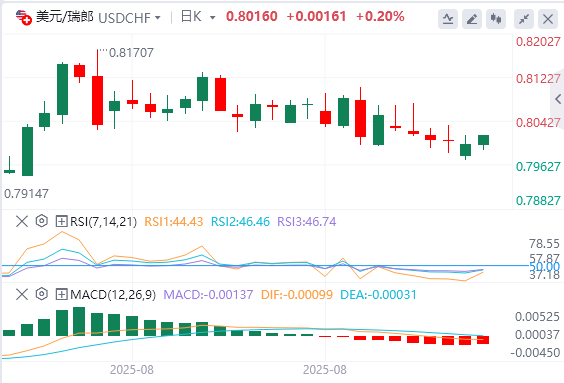Click the 0.81707 high price marker
The image size is (564, 383).
(131, 53)
